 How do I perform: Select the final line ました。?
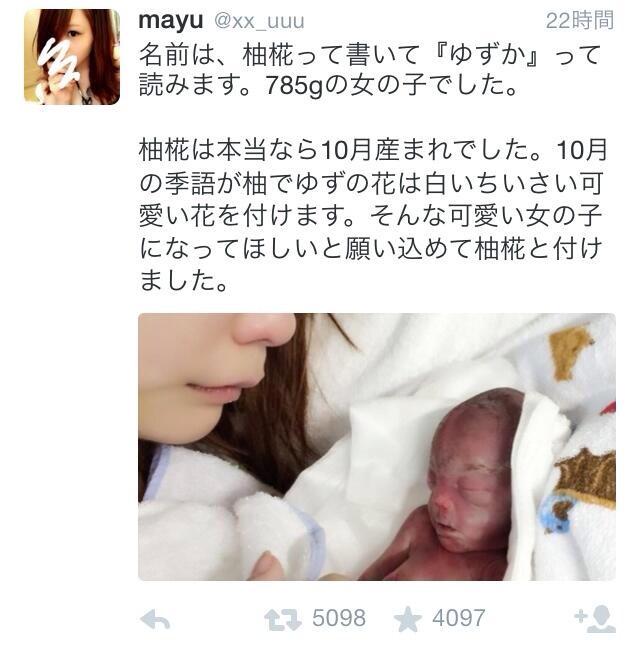tap(183, 281)
